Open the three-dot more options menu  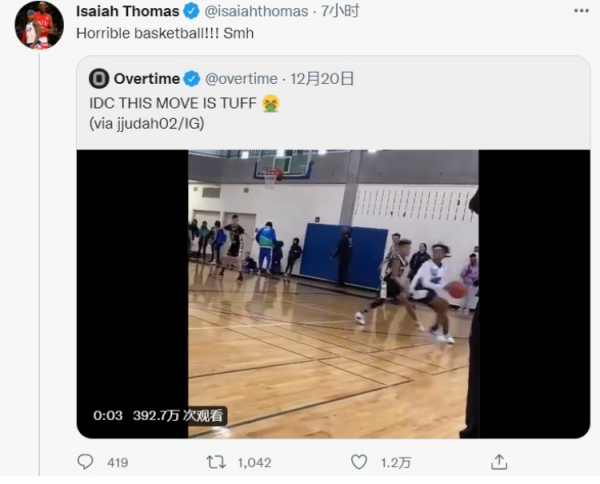point(580,11)
